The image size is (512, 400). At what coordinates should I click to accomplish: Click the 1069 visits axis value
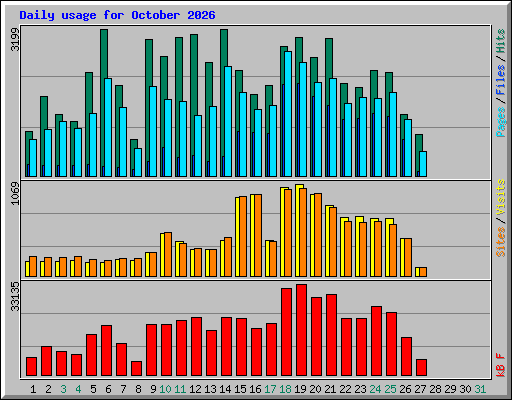(15, 193)
